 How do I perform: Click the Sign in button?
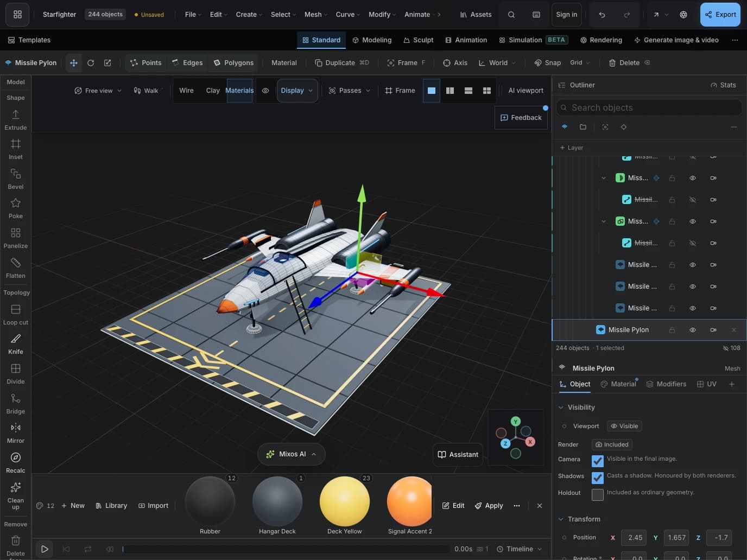coord(567,15)
